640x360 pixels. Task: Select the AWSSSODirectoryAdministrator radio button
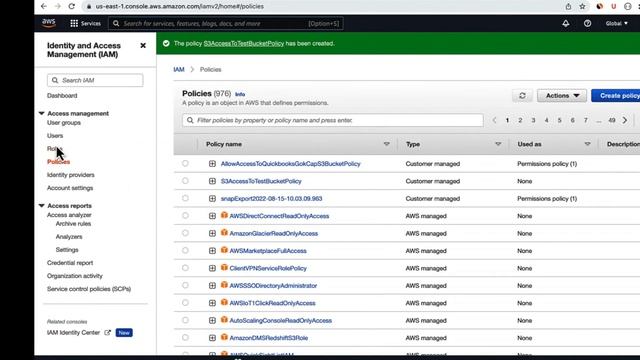click(x=185, y=285)
